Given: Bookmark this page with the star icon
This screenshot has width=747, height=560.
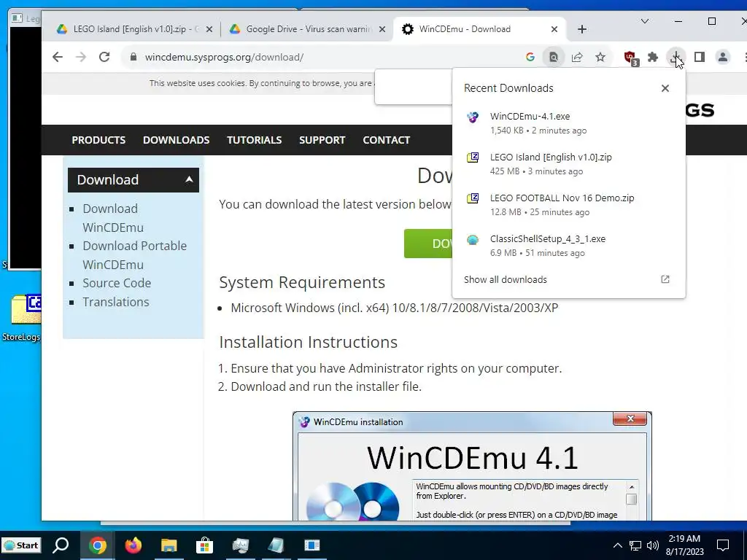Looking at the screenshot, I should point(600,57).
